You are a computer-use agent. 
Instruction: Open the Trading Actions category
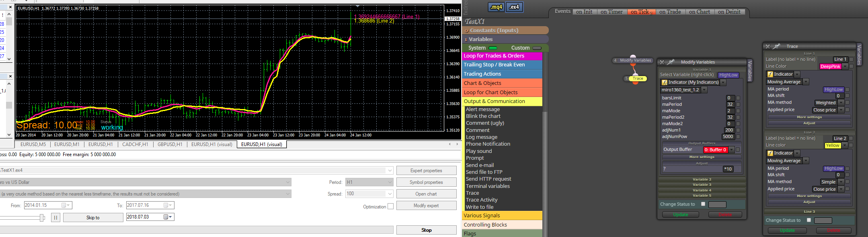click(x=502, y=74)
